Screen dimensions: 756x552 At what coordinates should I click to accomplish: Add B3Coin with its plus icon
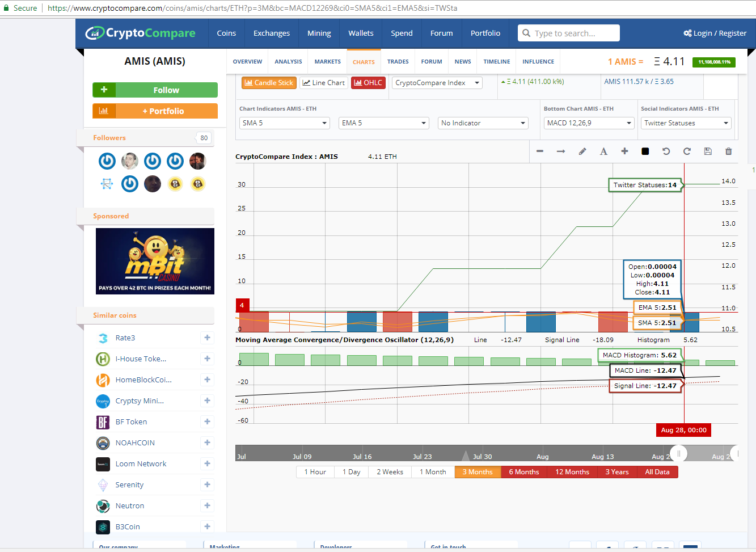[207, 526]
